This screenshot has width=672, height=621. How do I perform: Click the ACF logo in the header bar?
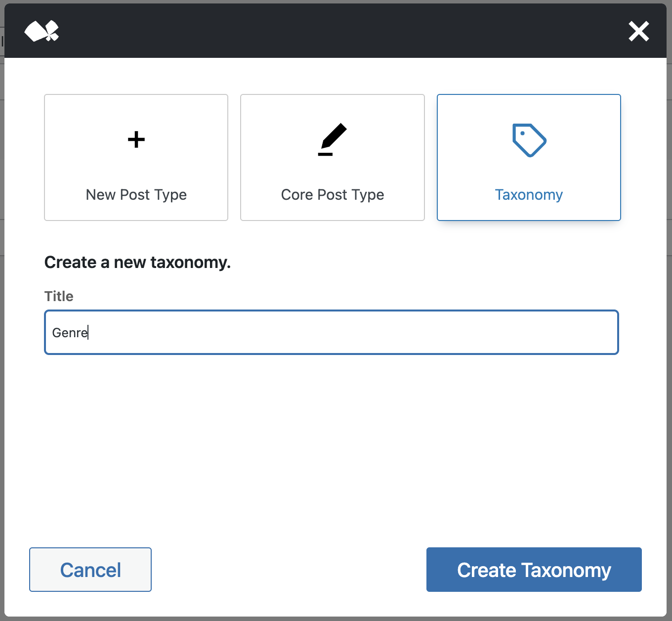point(42,31)
